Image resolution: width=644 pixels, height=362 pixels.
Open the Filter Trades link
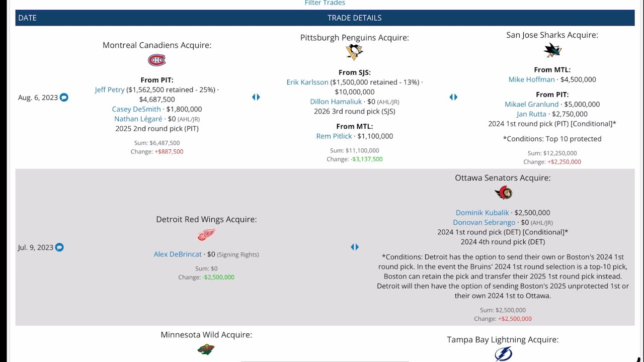(325, 3)
